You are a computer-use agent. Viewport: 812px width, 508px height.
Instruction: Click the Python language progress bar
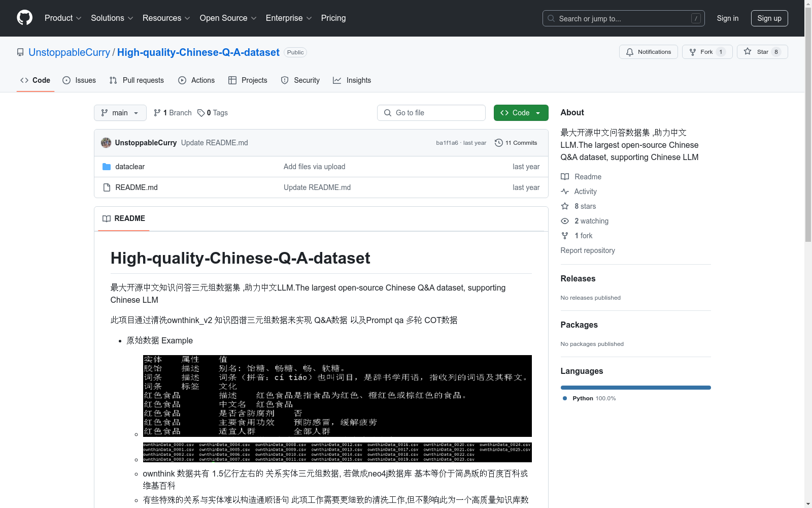(x=636, y=388)
